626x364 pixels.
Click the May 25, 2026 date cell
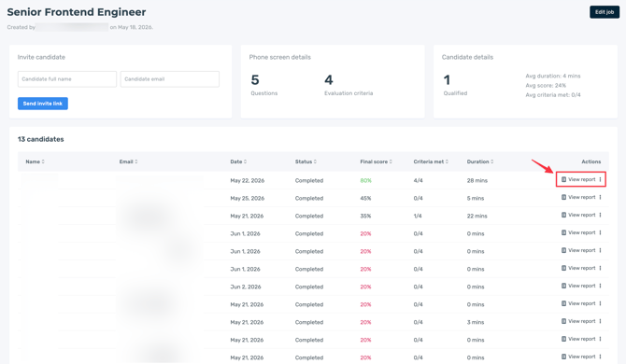point(247,199)
